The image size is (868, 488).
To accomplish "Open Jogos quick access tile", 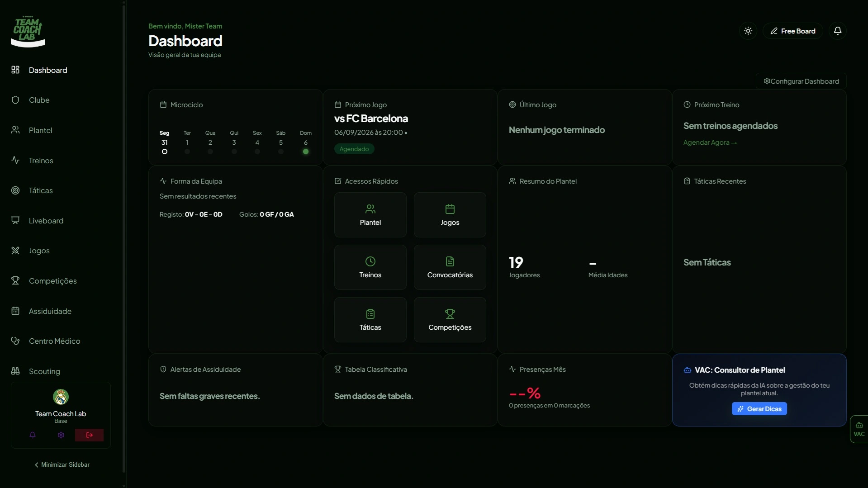I will tap(450, 215).
